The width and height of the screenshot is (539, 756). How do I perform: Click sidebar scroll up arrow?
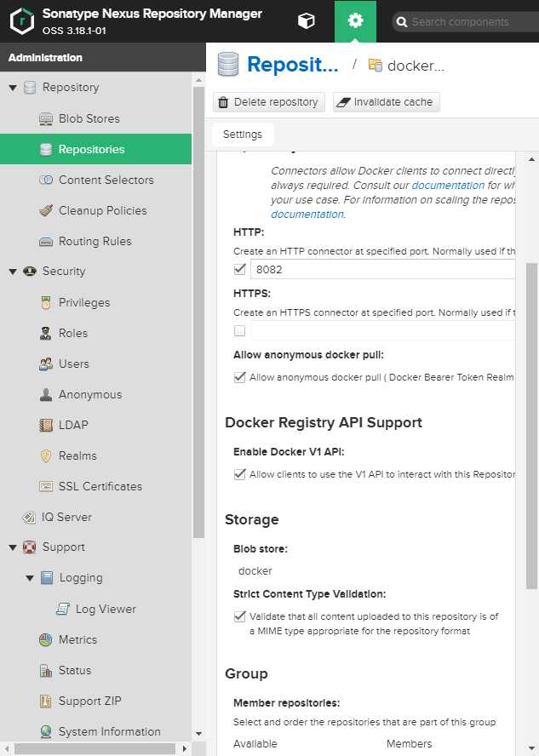(x=198, y=80)
